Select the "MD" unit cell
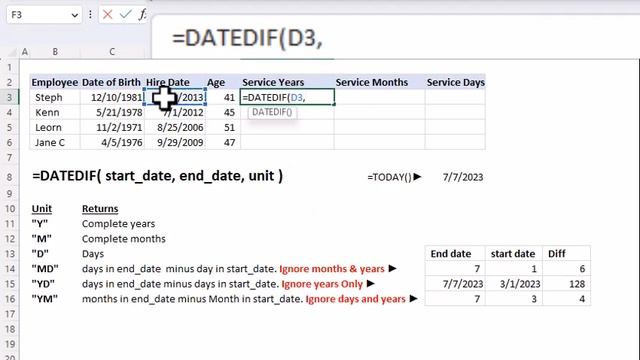Viewport: 640px width, 360px height. pyautogui.click(x=45, y=269)
